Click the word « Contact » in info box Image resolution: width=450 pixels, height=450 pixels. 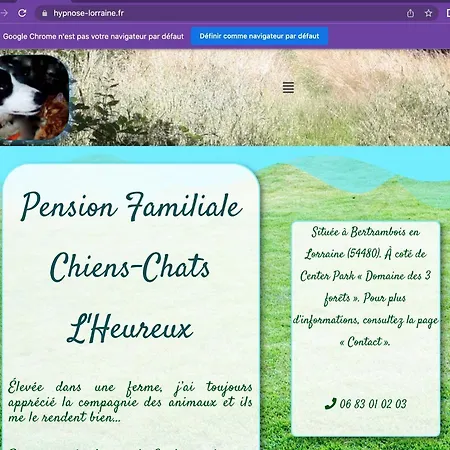click(365, 342)
